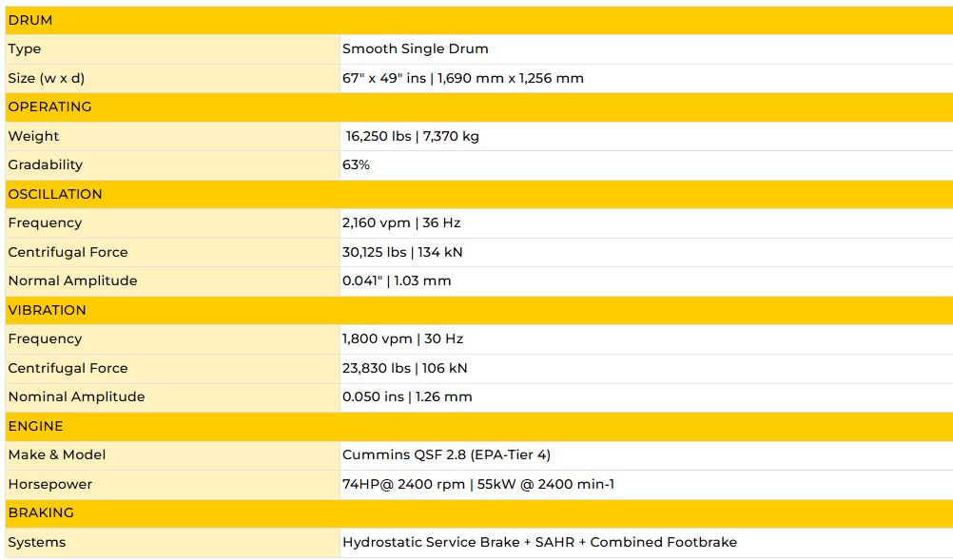Click the Gradability row label
This screenshot has height=560, width=953.
pyautogui.click(x=46, y=164)
